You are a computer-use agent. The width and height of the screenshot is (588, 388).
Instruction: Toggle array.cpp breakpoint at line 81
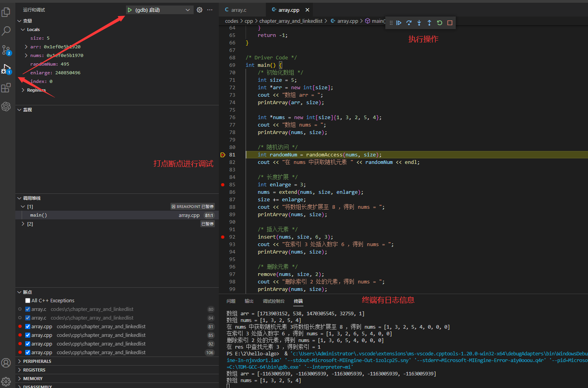click(28, 327)
